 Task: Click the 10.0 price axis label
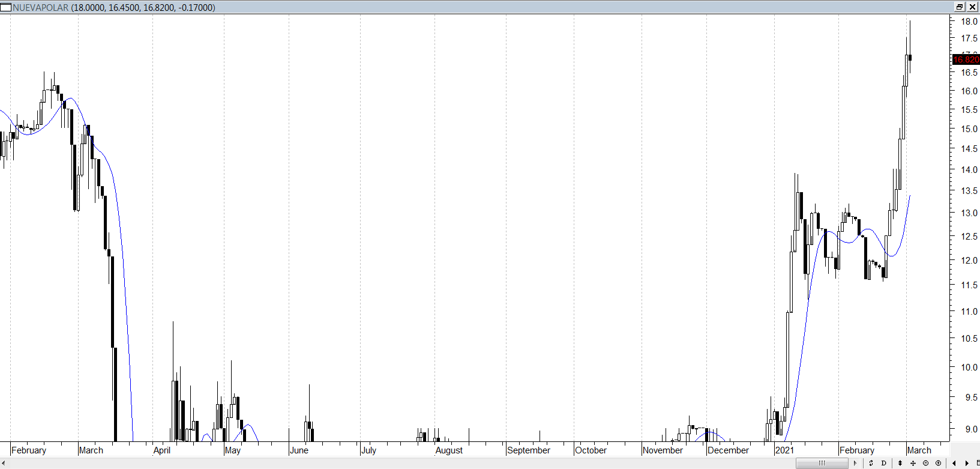tap(969, 367)
